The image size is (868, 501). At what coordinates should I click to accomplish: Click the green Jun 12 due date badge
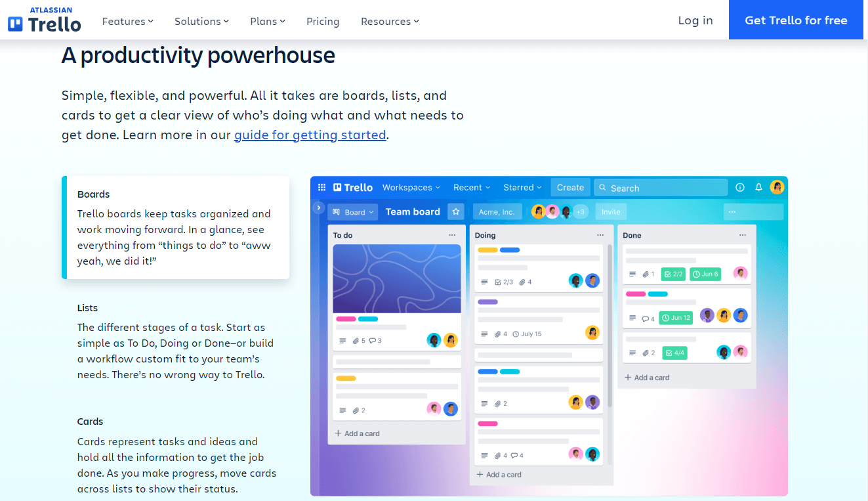[x=676, y=318]
